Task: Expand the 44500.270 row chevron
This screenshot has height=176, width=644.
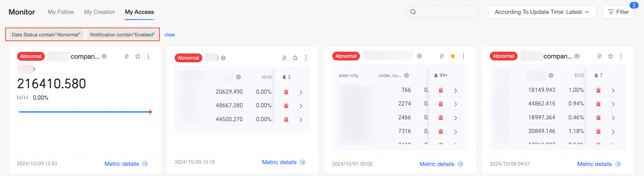Action: coord(301,120)
